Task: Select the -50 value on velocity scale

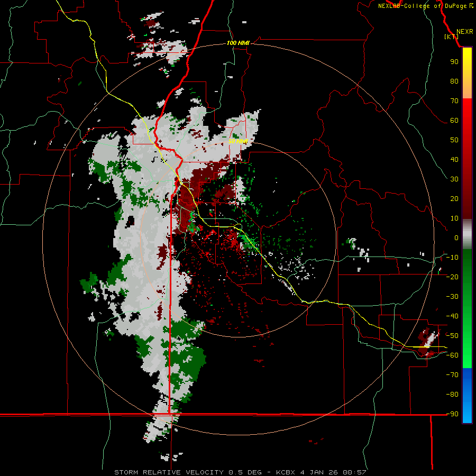Action: pos(452,336)
